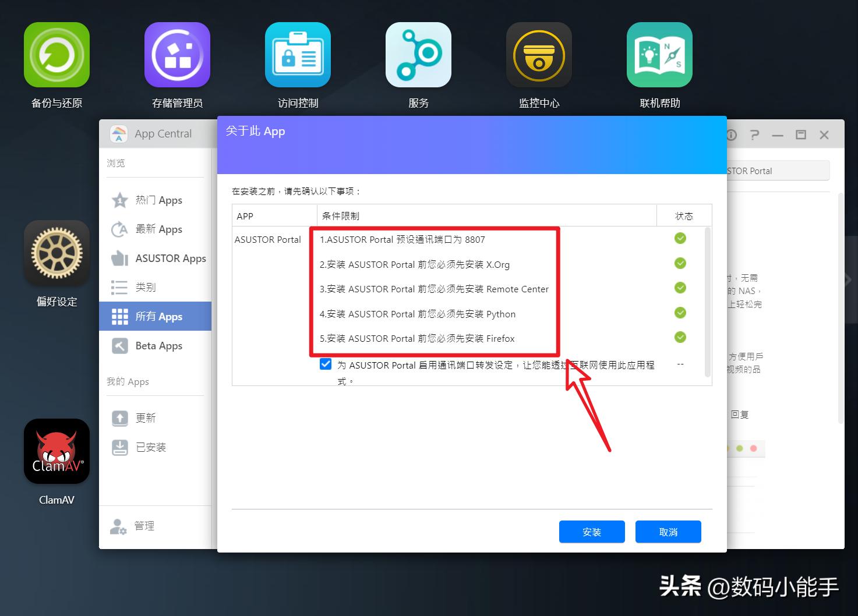The image size is (858, 616).
Task: Click the green rating dot
Action: (x=740, y=448)
